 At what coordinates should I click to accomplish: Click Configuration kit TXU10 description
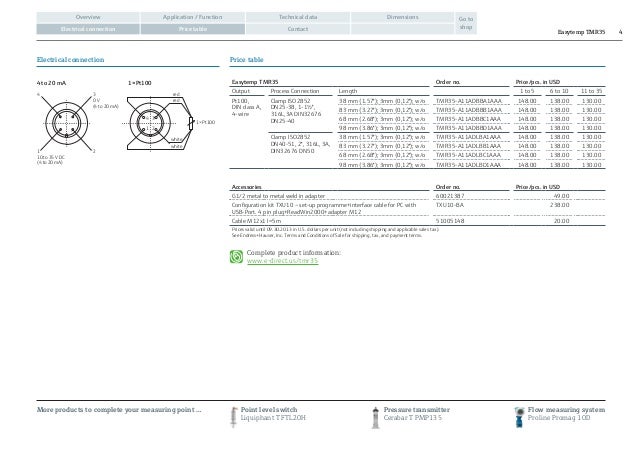pyautogui.click(x=324, y=208)
